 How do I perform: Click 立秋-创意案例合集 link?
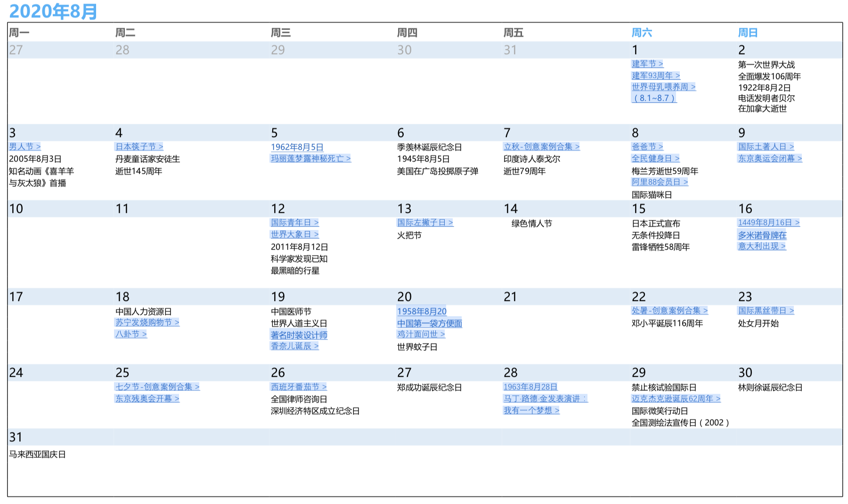(541, 146)
